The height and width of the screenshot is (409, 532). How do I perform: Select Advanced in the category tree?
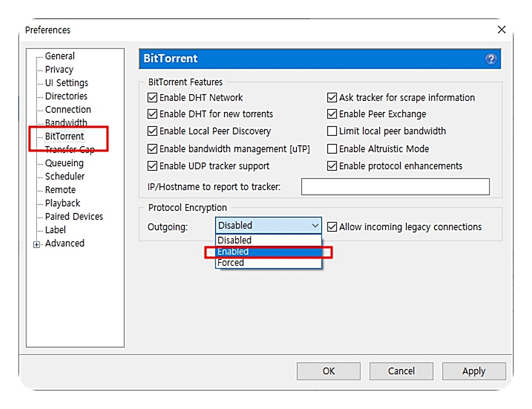tap(64, 243)
